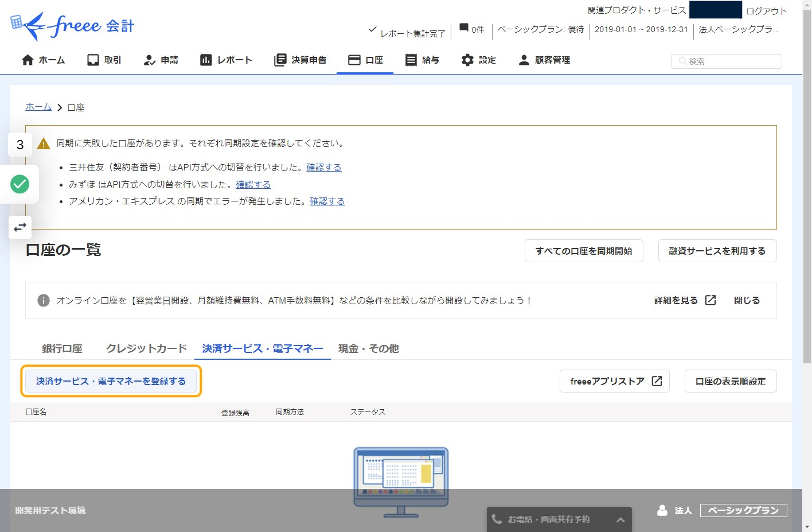
Task: Click the 顧客管理 person icon
Action: (524, 60)
